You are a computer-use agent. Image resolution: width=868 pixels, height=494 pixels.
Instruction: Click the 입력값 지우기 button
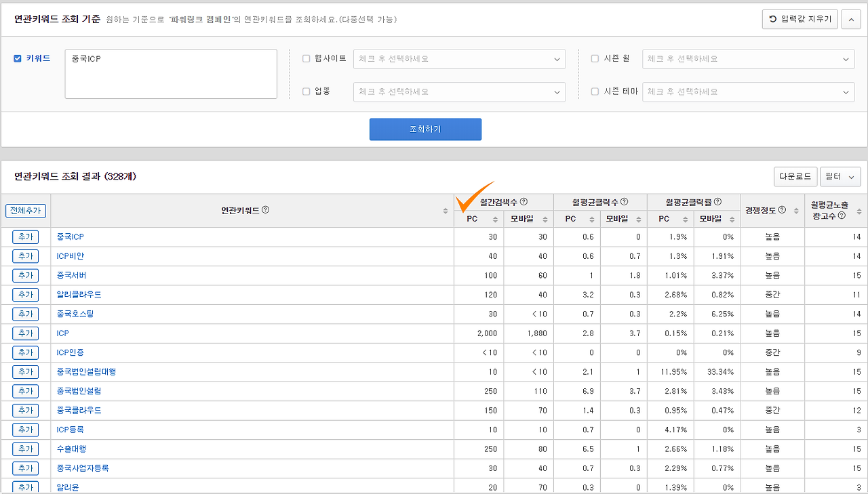click(x=800, y=19)
